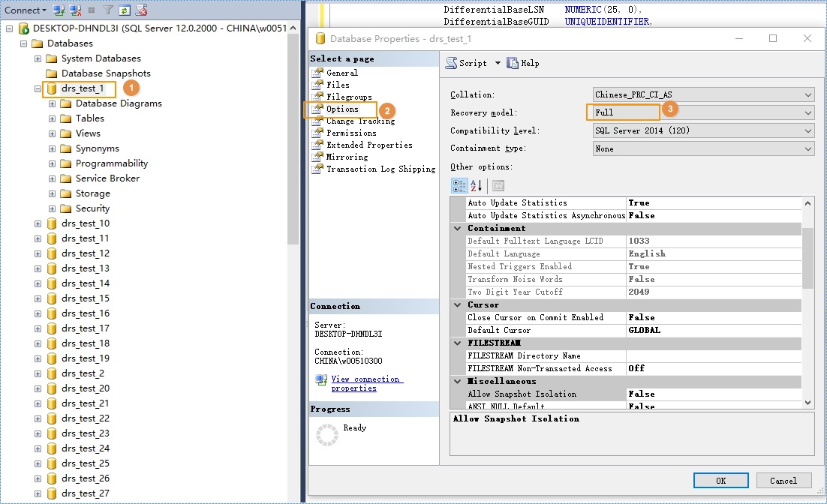Open the Recovery model dropdown

[808, 112]
